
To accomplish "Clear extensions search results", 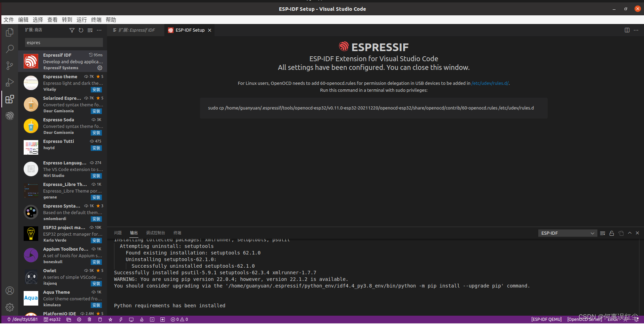I will [x=90, y=30].
